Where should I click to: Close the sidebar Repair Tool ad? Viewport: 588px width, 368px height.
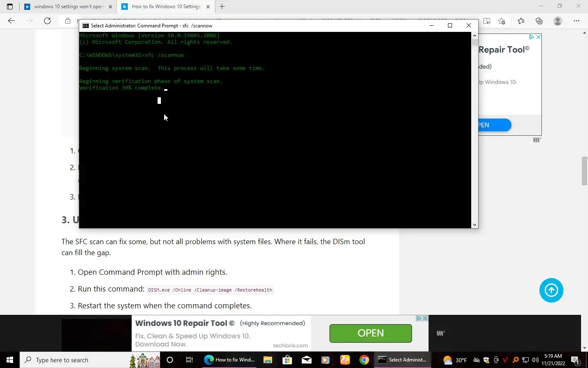(538, 37)
